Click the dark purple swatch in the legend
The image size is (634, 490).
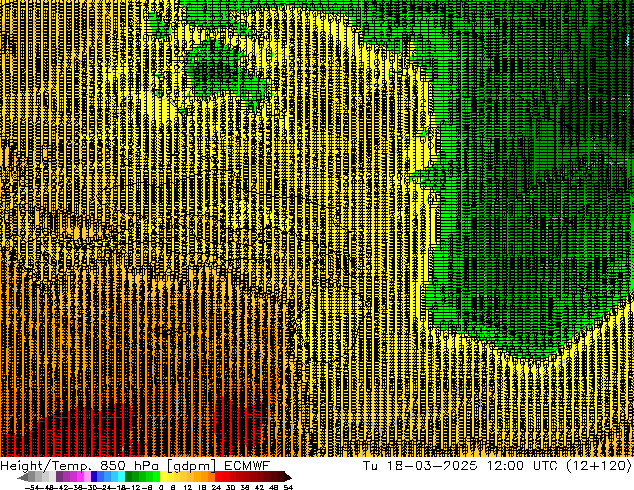pyautogui.click(x=59, y=476)
